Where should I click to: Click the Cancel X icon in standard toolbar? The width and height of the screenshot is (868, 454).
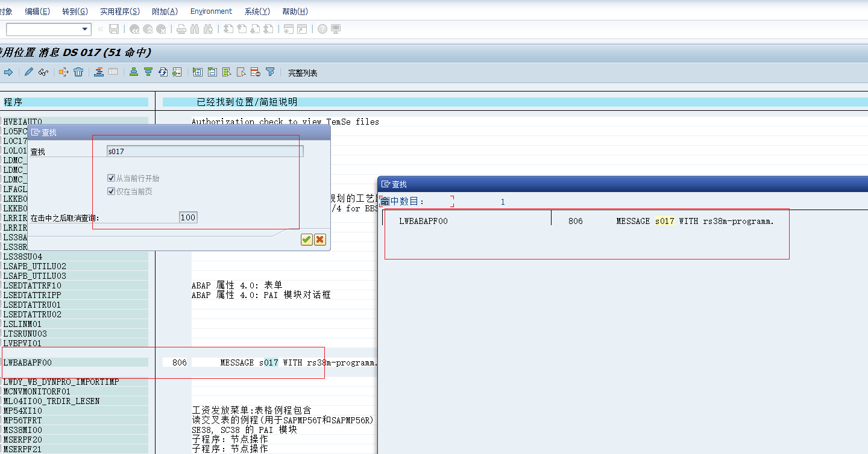pos(161,29)
